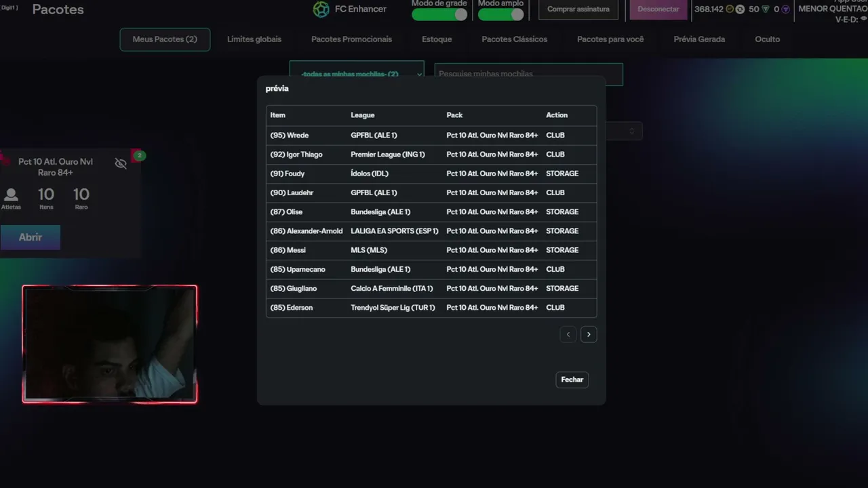
Task: Click LALIGA EA SPORTS (ESP 1) cell
Action: pyautogui.click(x=395, y=231)
